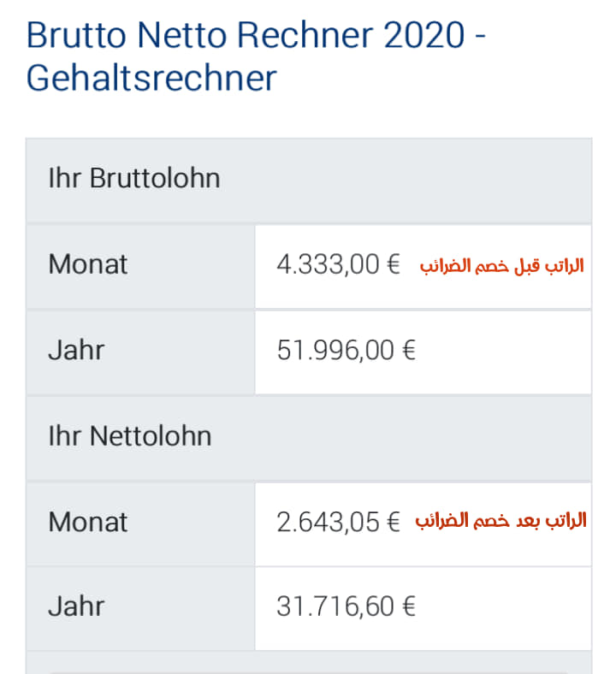Select the 4.333,00 gross monthly amount
The width and height of the screenshot is (616, 674).
click(328, 264)
